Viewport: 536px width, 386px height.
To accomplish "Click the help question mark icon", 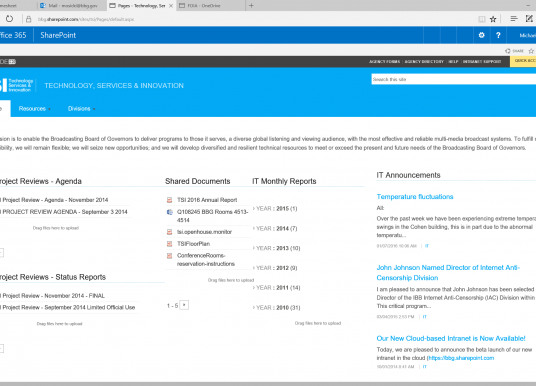I will [498, 35].
